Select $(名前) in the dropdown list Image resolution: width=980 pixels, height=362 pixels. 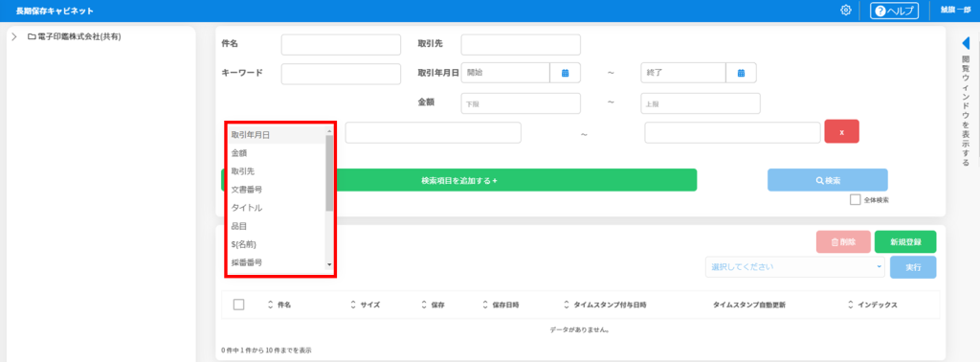[x=276, y=244]
